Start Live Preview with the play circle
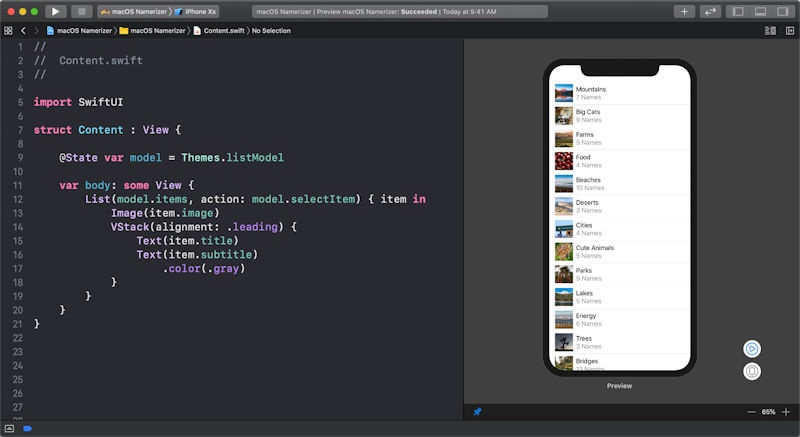800x437 pixels. pos(752,348)
